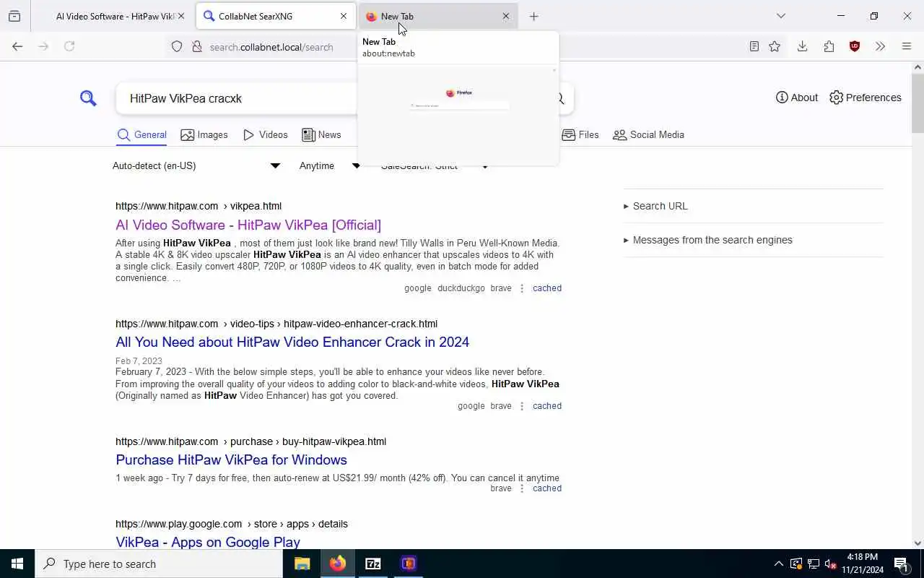
Task: Open SearXNG Preferences
Action: (866, 98)
